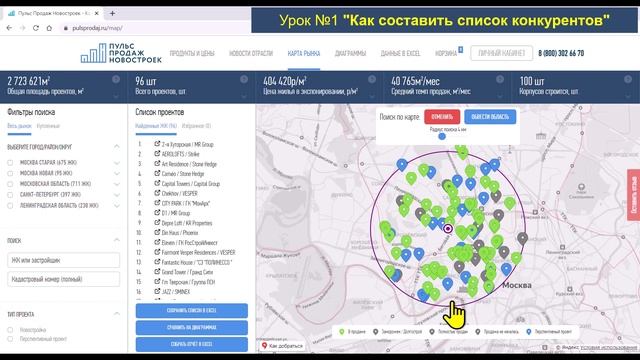Click the Сравнить на диаграммах button
640x360 pixels.
pos(191,327)
